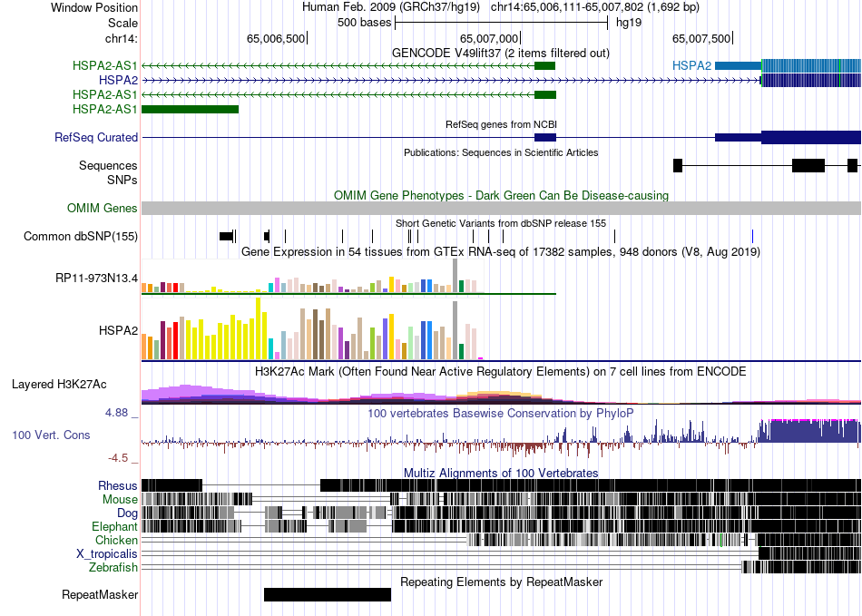Click the HSPA2 GTEx expression label
862x616 pixels.
[118, 331]
